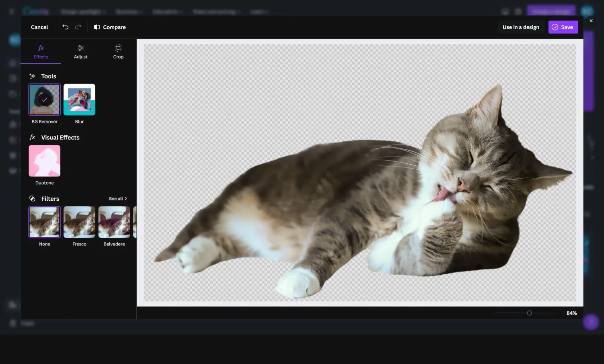Image resolution: width=604 pixels, height=364 pixels.
Task: Apply the Duotone visual effect
Action: (44, 161)
